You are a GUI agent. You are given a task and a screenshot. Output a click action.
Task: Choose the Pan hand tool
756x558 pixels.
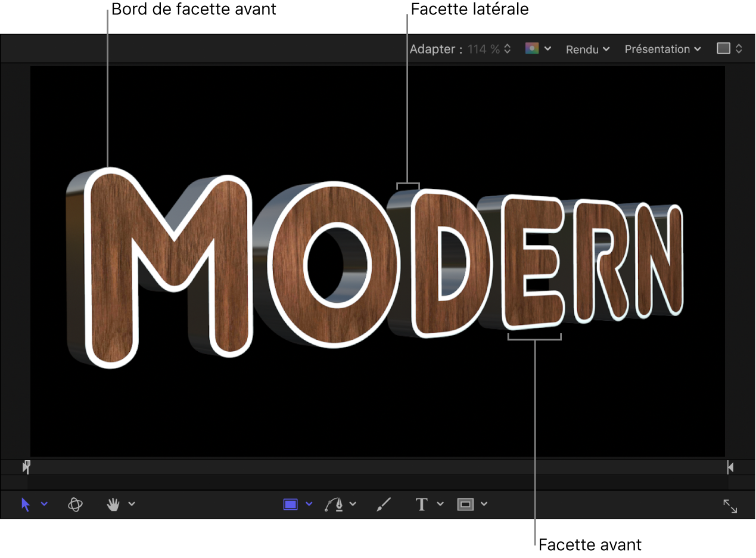point(113,504)
